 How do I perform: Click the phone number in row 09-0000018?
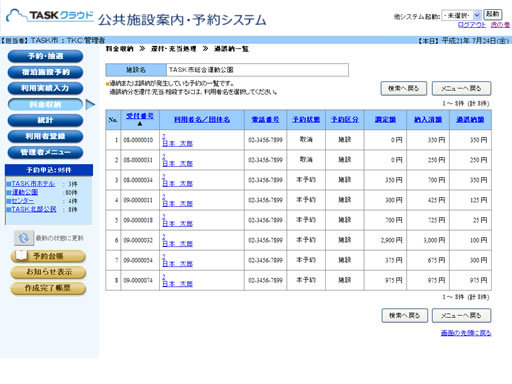tap(265, 220)
